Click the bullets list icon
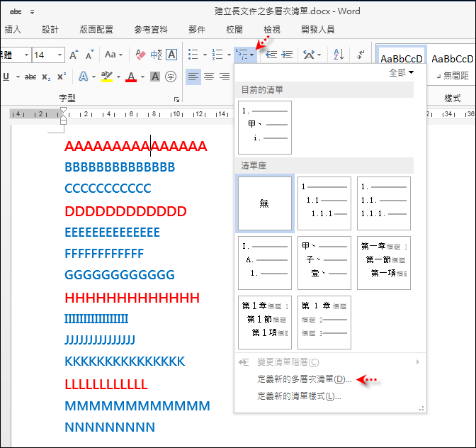The height and width of the screenshot is (448, 476). pyautogui.click(x=193, y=55)
